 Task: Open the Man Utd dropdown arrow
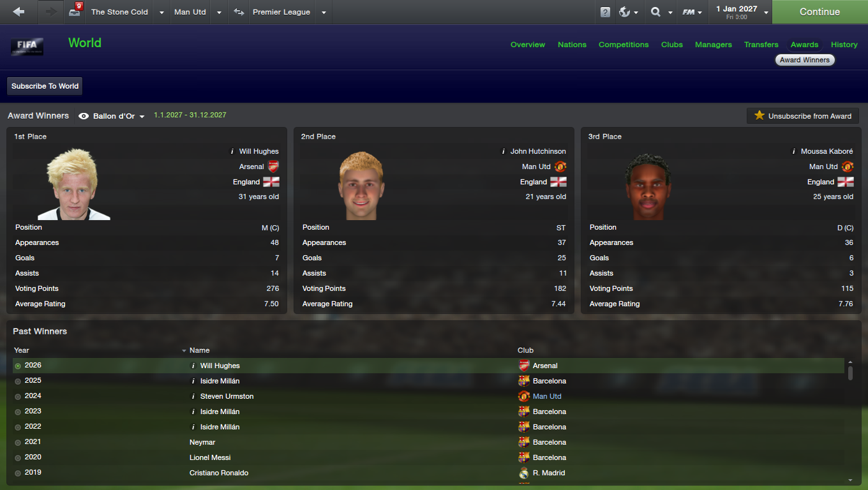click(x=219, y=12)
